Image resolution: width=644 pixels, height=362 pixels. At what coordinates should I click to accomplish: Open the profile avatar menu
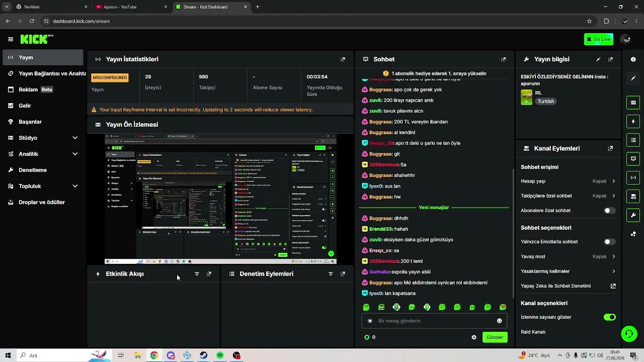626,39
